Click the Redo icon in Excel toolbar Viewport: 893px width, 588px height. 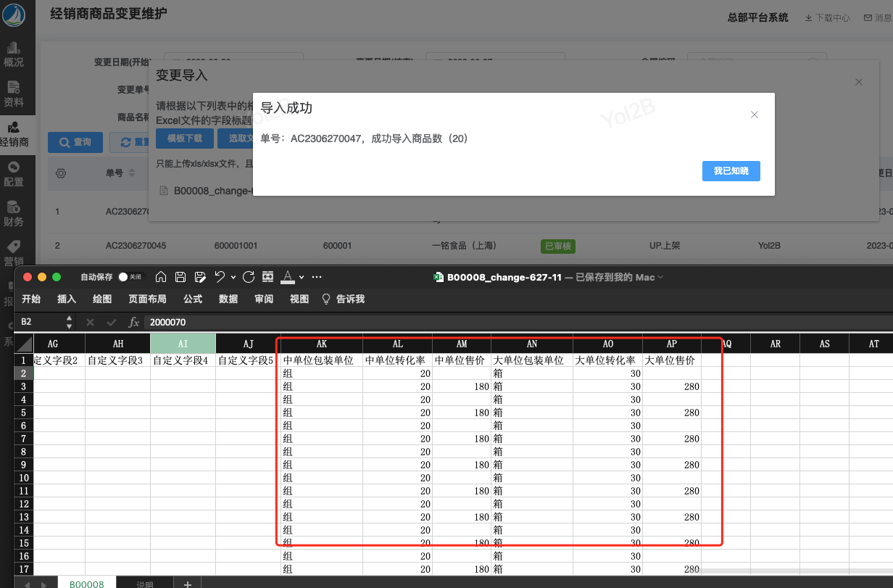[249, 277]
